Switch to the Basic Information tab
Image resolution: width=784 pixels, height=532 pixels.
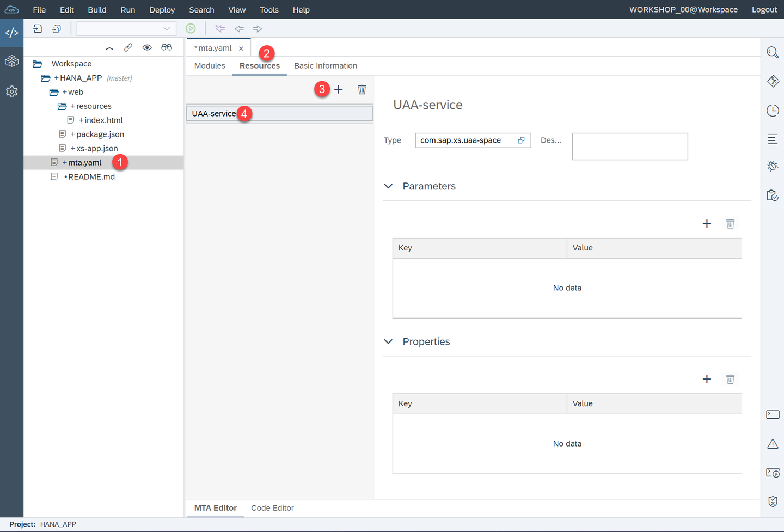tap(326, 66)
